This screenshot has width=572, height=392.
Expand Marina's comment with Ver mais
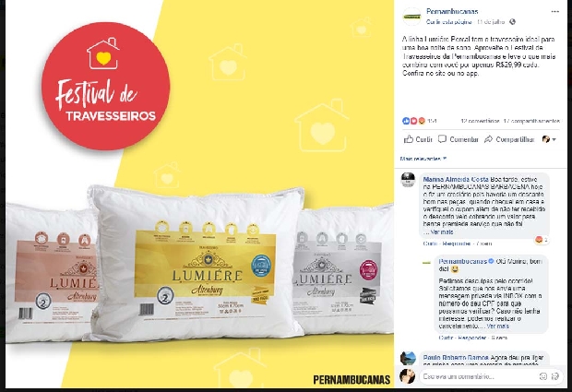[441, 232]
